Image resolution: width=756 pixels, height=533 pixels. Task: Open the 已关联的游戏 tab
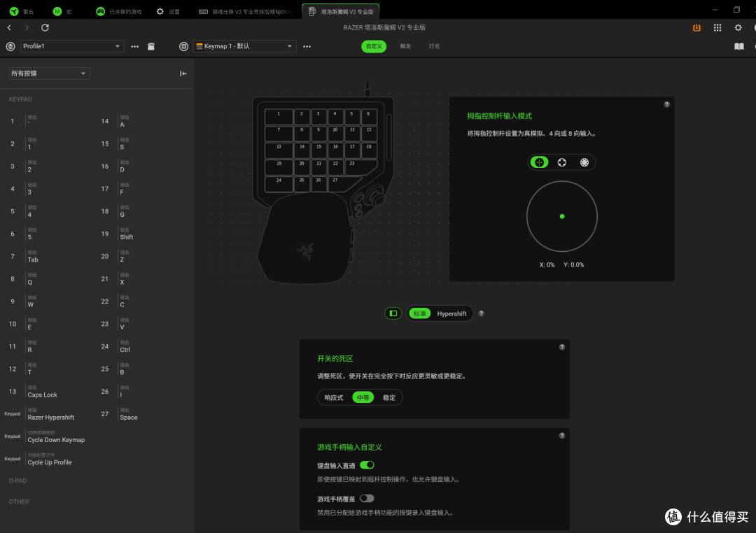pyautogui.click(x=118, y=12)
